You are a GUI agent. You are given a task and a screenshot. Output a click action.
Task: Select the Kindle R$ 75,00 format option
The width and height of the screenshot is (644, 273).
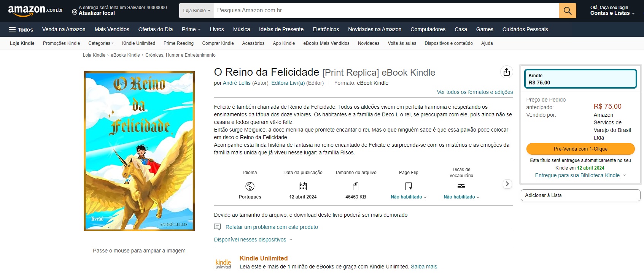580,79
